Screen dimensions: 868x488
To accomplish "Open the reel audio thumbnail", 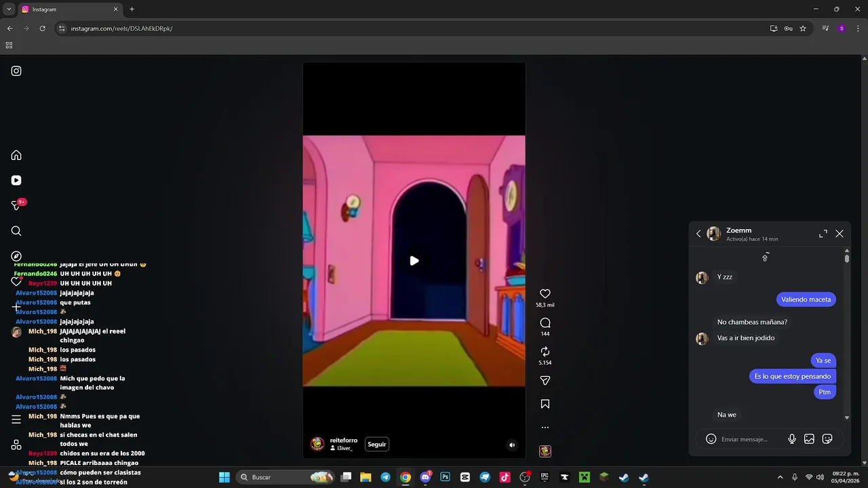I will [545, 451].
